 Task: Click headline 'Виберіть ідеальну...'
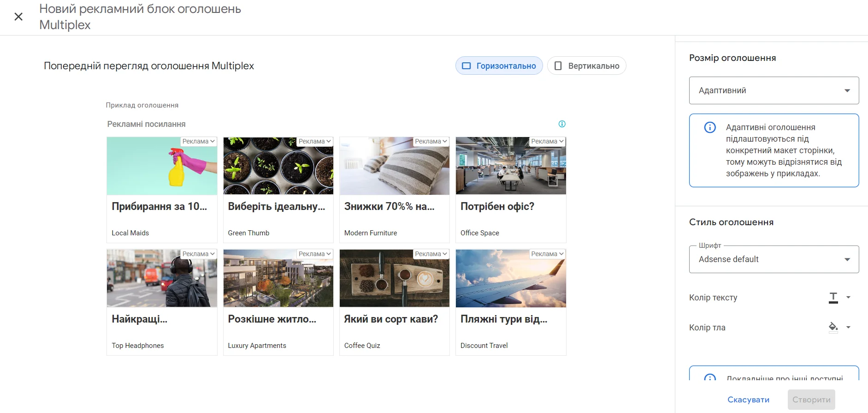[x=277, y=207]
